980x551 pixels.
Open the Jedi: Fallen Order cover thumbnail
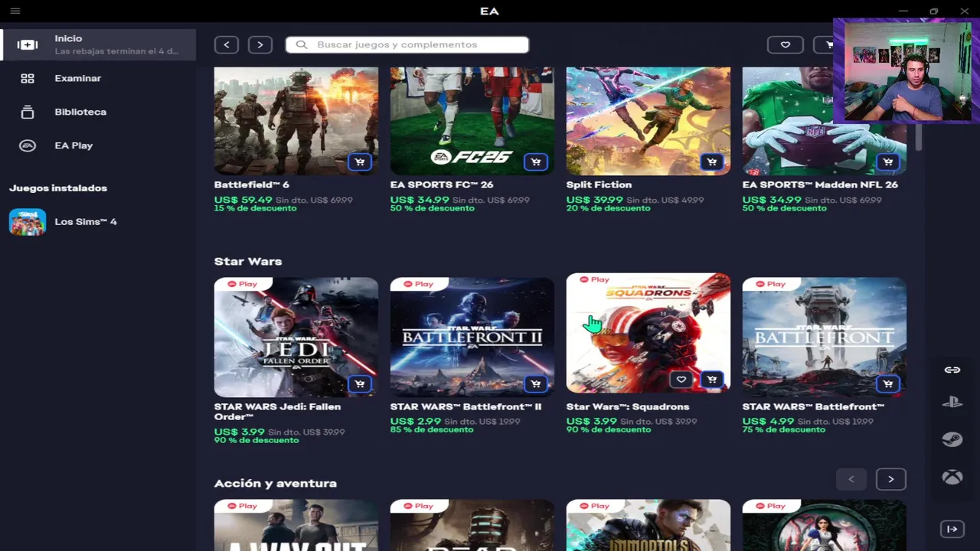point(296,337)
